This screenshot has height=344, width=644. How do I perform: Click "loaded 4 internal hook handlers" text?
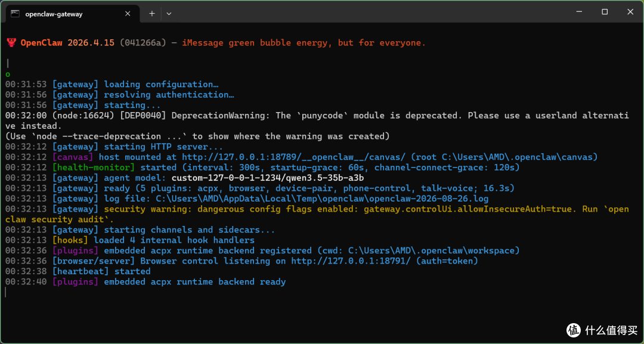174,240
